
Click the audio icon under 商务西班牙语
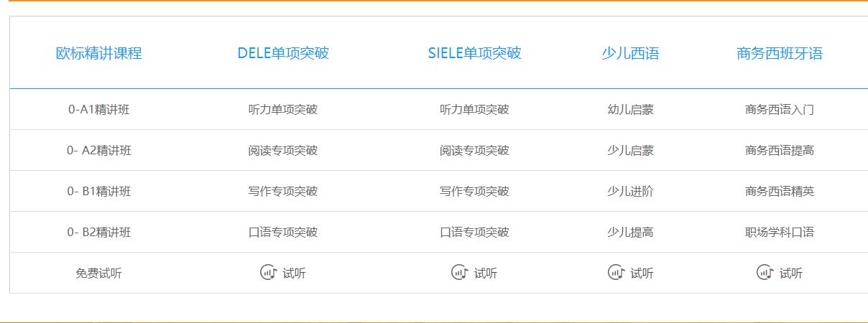765,272
